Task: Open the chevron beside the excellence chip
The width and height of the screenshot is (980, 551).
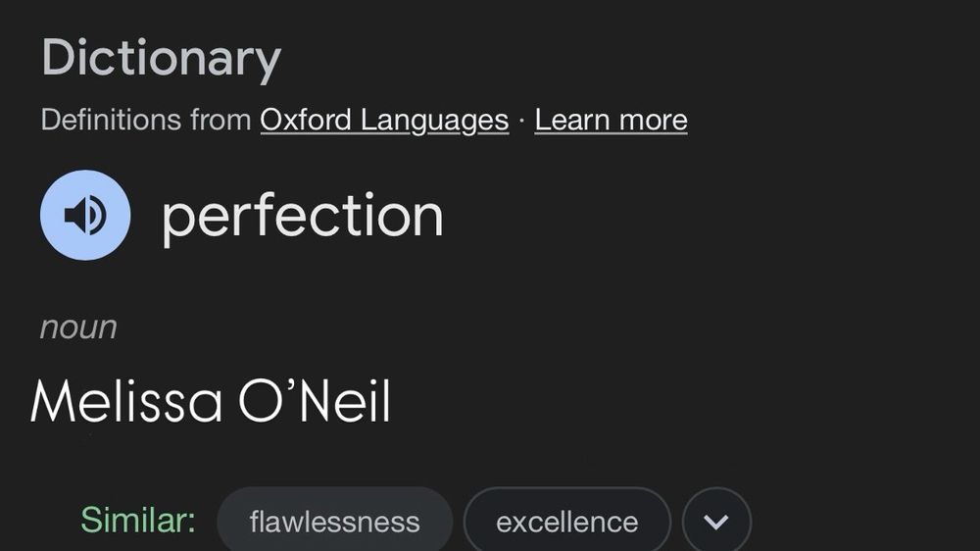Action: 716,521
